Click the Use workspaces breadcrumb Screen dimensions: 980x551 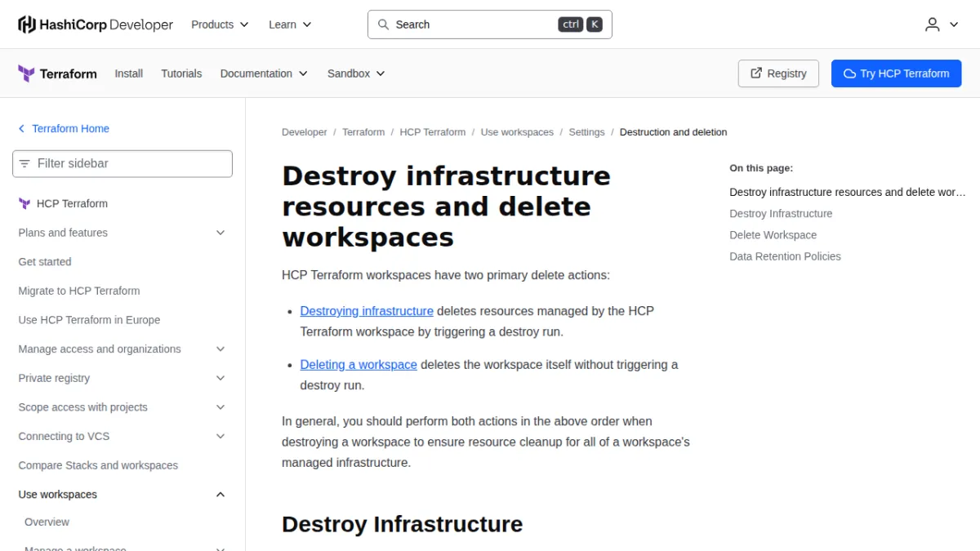point(517,132)
